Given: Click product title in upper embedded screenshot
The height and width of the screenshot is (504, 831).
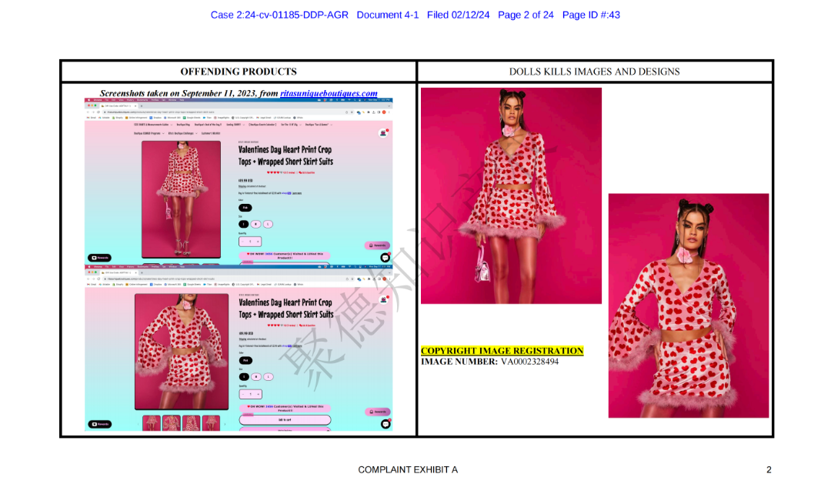Looking at the screenshot, I should point(285,155).
